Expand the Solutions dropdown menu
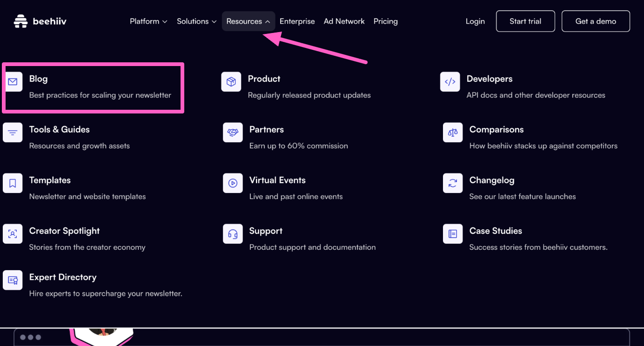 pos(196,21)
